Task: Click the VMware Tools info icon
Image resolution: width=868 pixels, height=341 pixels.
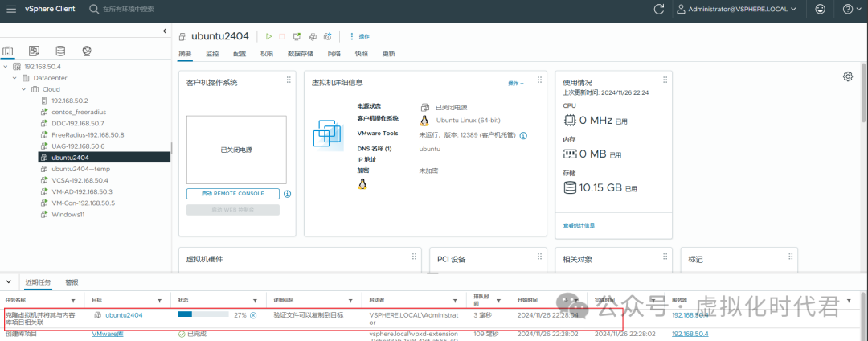Action: coord(523,135)
